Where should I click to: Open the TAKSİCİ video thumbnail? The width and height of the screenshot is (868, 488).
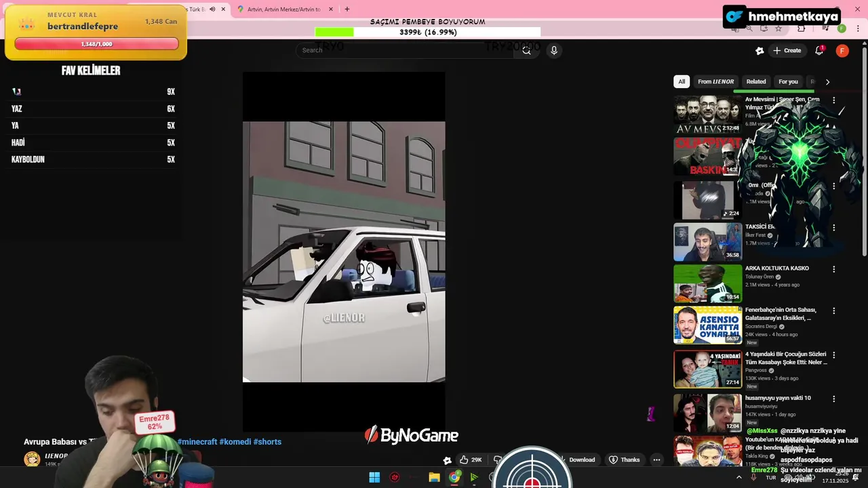[x=707, y=241]
